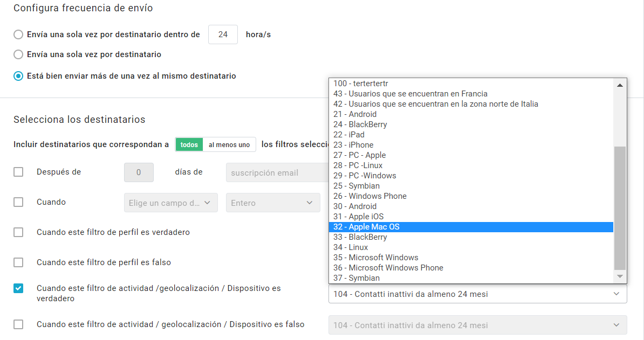
Task: Choose the send once within hours radio button
Action: pyautogui.click(x=18, y=34)
